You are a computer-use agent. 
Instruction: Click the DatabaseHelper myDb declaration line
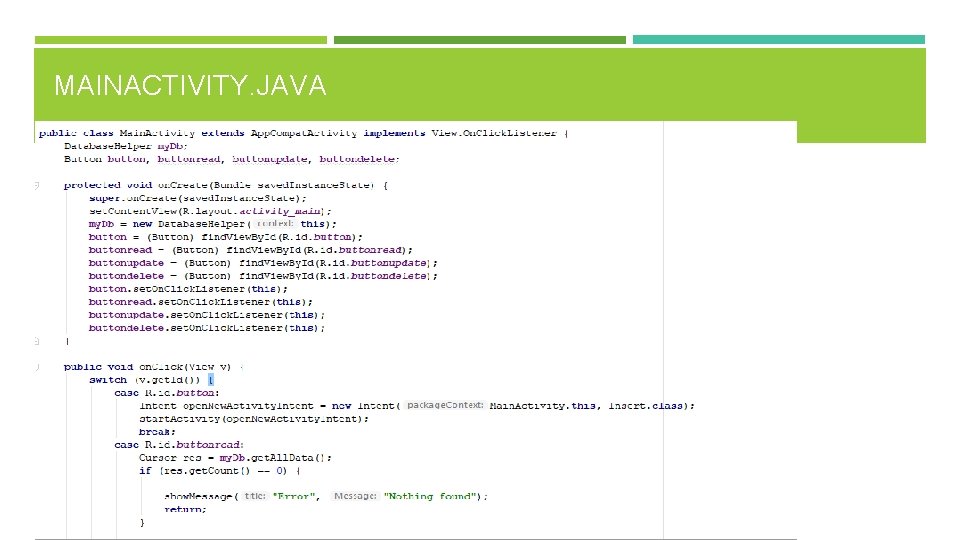click(126, 146)
